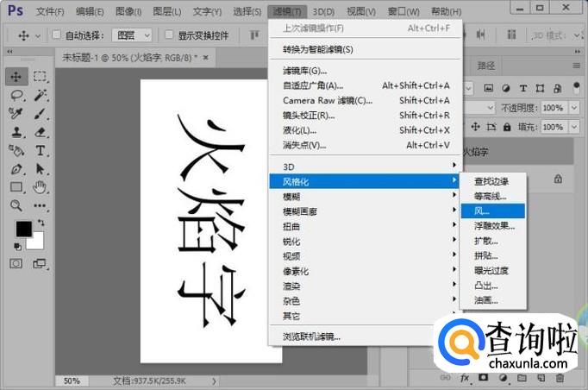Choose 风... in the stylize submenu

493,211
